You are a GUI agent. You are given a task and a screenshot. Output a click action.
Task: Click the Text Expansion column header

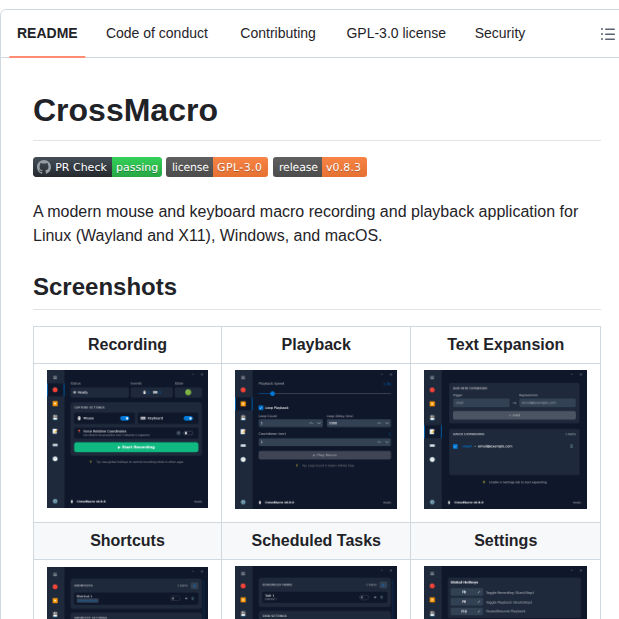click(505, 345)
